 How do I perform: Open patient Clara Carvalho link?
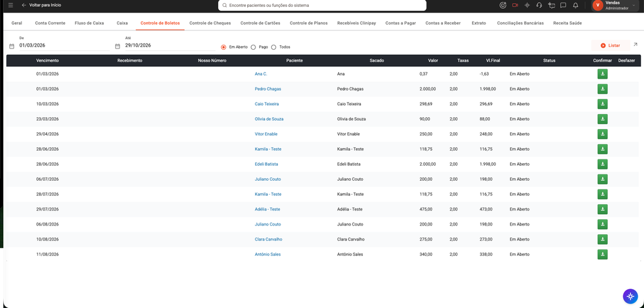(x=268, y=239)
